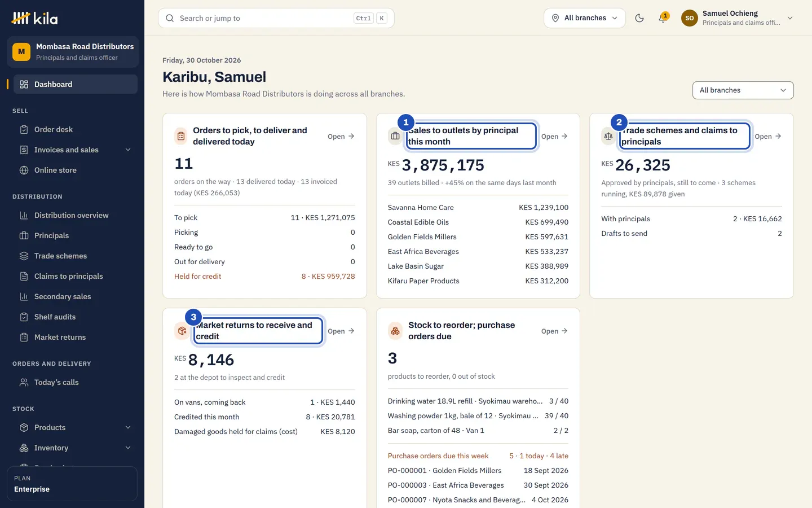Open the All branches selector in header

[585, 18]
